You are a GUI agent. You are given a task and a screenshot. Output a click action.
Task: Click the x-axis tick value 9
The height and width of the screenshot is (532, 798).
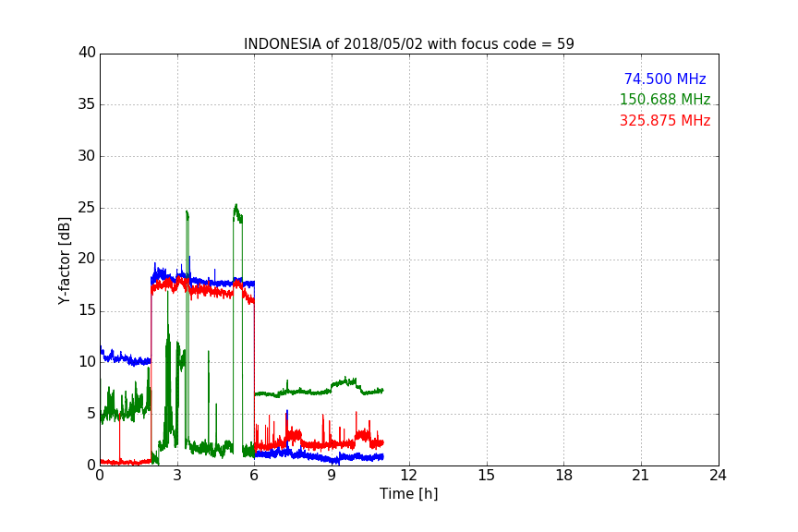point(332,476)
